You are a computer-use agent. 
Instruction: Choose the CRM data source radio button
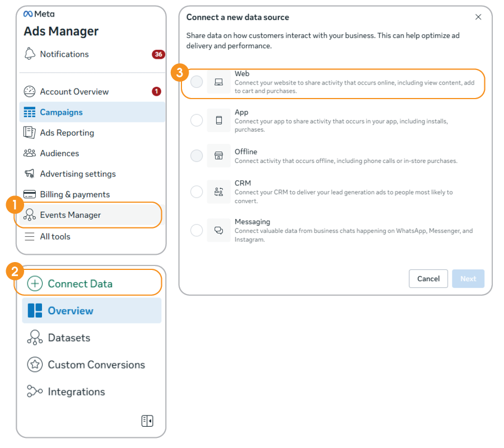pyautogui.click(x=197, y=192)
